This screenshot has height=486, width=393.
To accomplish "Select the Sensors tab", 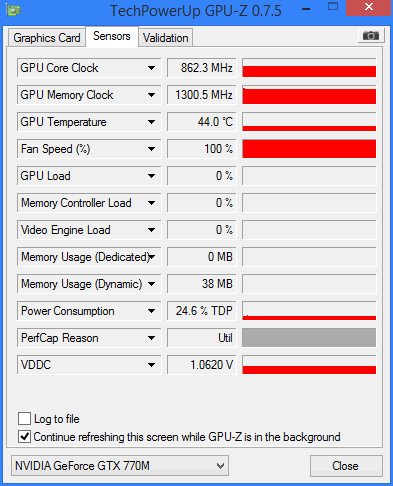I will 112,36.
